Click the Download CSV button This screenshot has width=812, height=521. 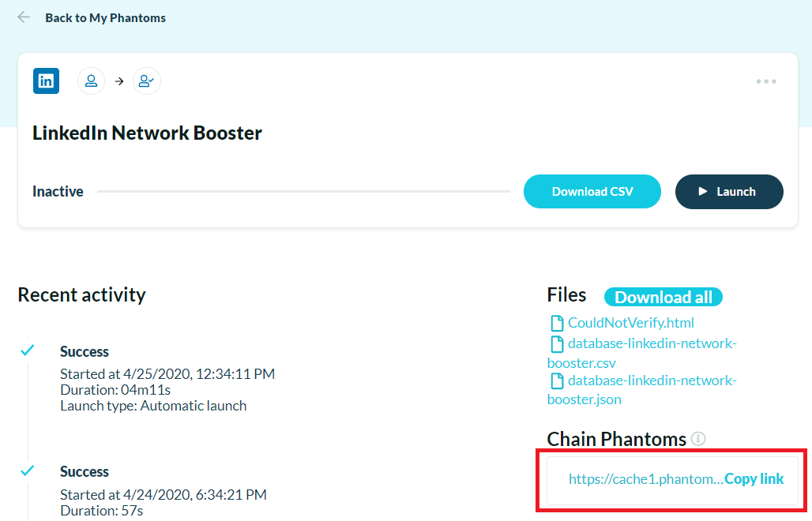pos(592,192)
